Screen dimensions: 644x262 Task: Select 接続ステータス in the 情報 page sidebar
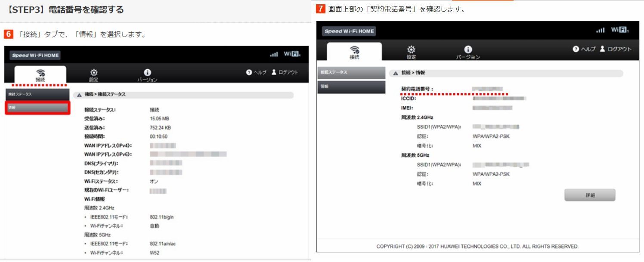(351, 72)
